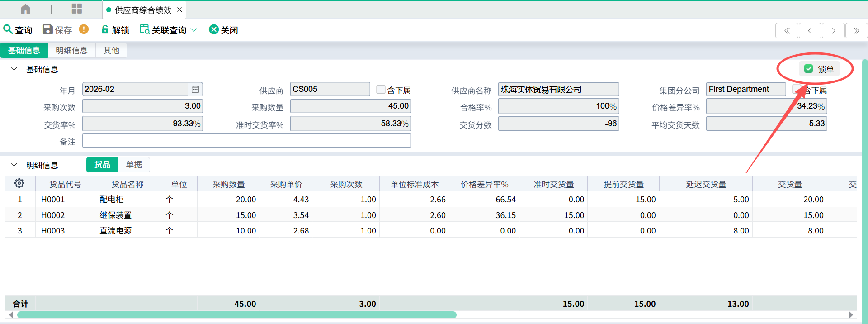868x324 pixels.
Task: Toggle 含下属 checkbox beside 集团分公司 field
Action: pyautogui.click(x=797, y=90)
